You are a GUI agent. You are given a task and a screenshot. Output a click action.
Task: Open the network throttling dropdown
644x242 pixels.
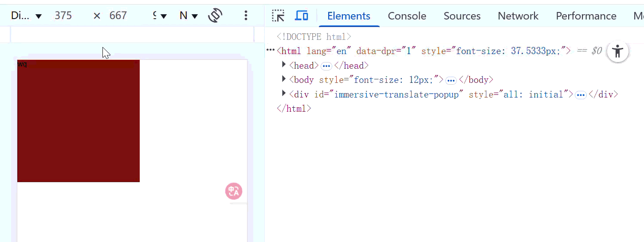point(188,16)
